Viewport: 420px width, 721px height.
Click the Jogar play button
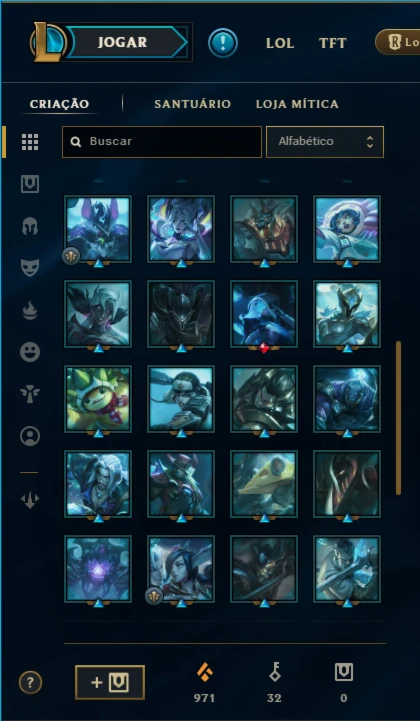point(123,42)
